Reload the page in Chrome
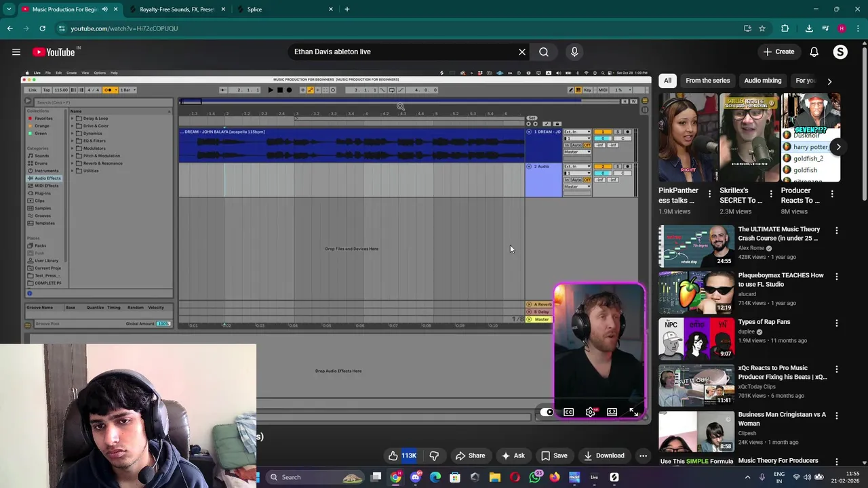Screen dimensions: 868x488 [42, 28]
